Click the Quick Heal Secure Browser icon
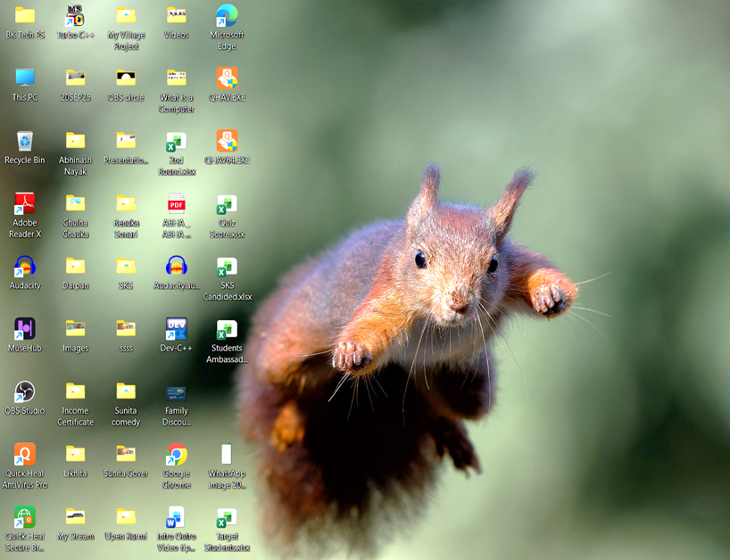The height and width of the screenshot is (560, 730). pos(25,517)
